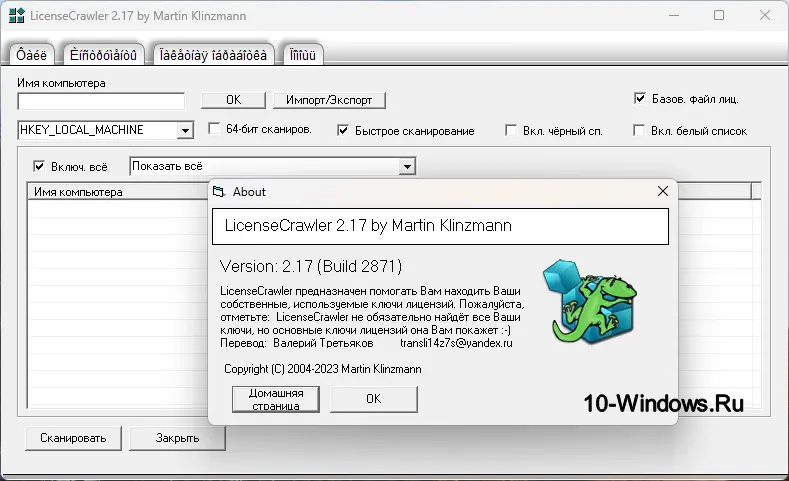
Task: Focus the 'Имя компьютера' input field
Action: point(101,101)
